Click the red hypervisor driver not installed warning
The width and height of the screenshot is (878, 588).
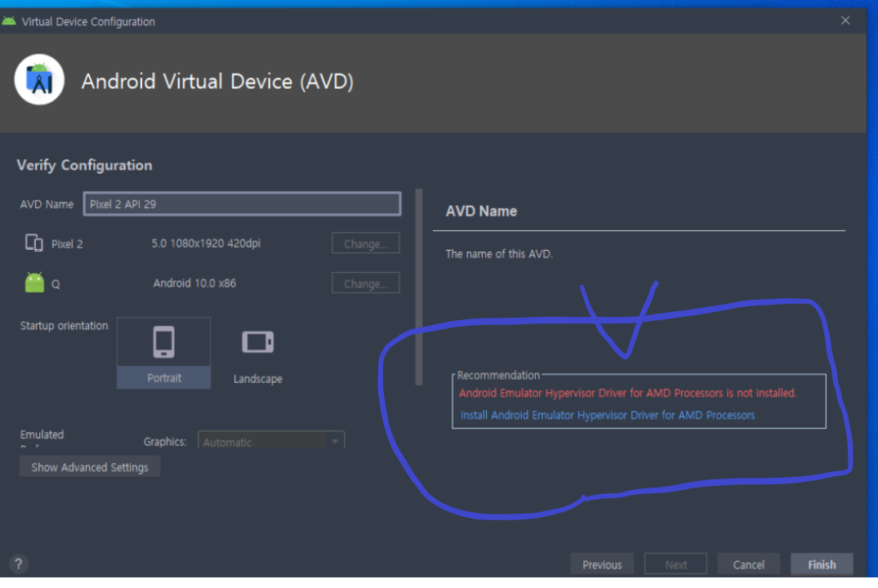[x=628, y=393]
